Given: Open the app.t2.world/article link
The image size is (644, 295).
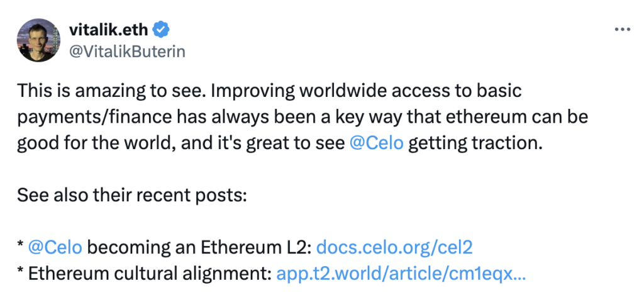Looking at the screenshot, I should [x=401, y=274].
